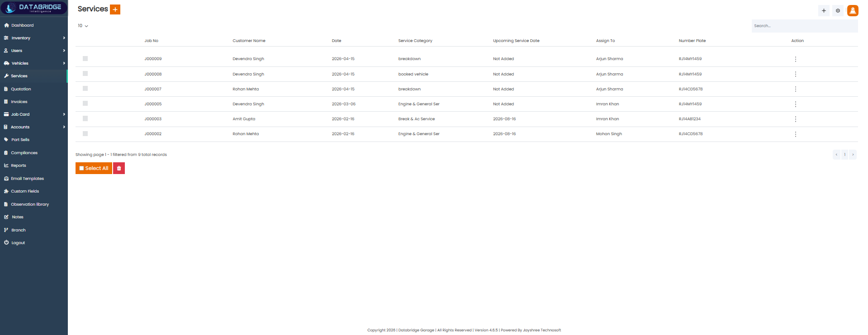The width and height of the screenshot is (868, 335).
Task: Click the Job Card icon
Action: [x=6, y=114]
